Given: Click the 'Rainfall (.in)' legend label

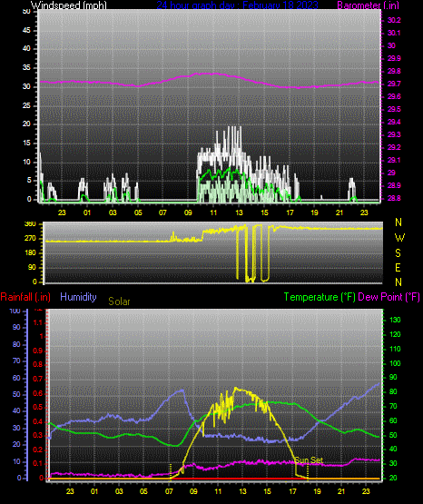Looking at the screenshot, I should click(x=25, y=297).
